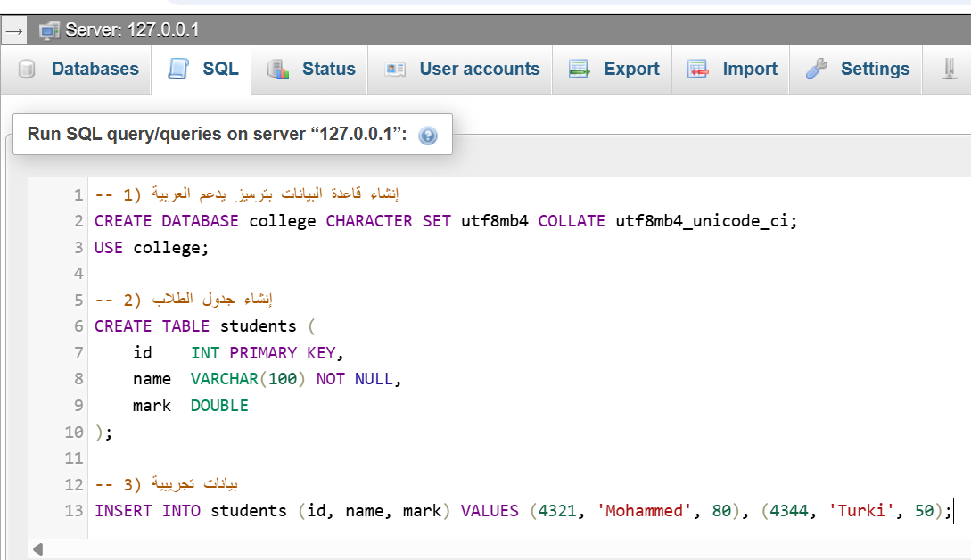Click the Arabic comment on line 1

[246, 194]
